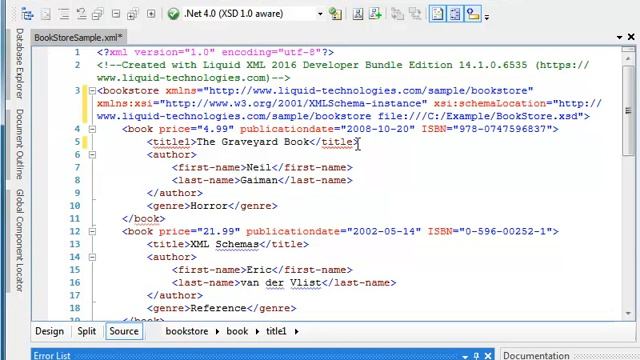The width and height of the screenshot is (640, 360).
Task: Open the Error List panel options dropdown
Action: pyautogui.click(x=465, y=356)
